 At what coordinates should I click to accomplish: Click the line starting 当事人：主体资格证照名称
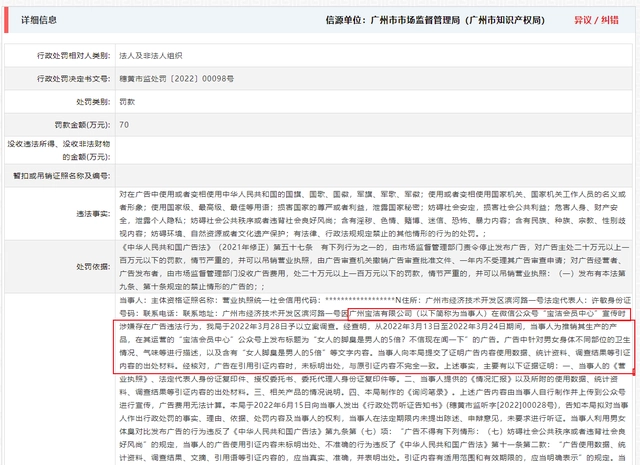point(375,300)
